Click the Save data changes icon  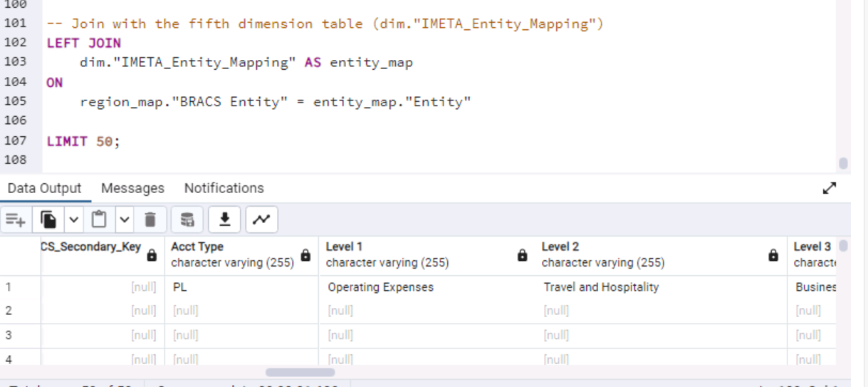click(x=187, y=220)
